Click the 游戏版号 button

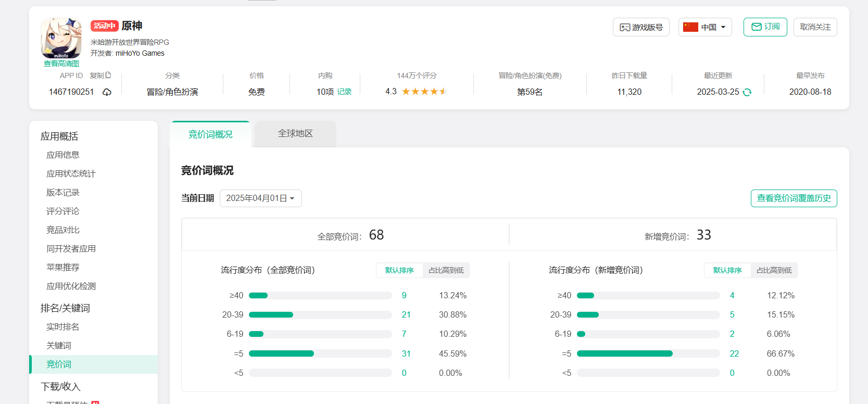(641, 27)
